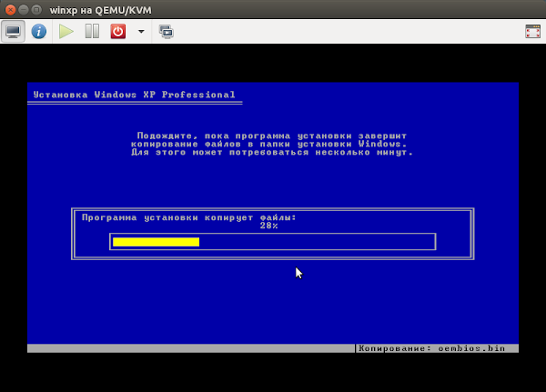Click the 'Копирование: oembios.bin' status text
546x392 pixels.
pos(431,348)
